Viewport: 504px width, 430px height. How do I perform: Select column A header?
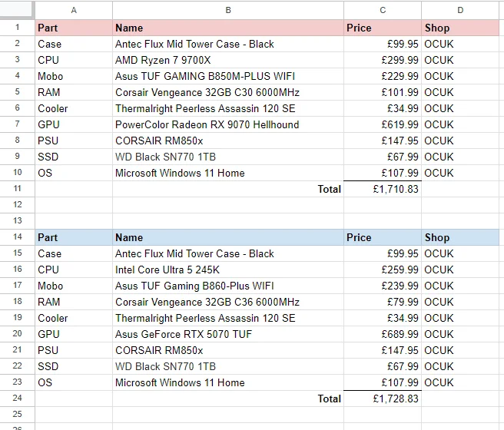pyautogui.click(x=74, y=10)
